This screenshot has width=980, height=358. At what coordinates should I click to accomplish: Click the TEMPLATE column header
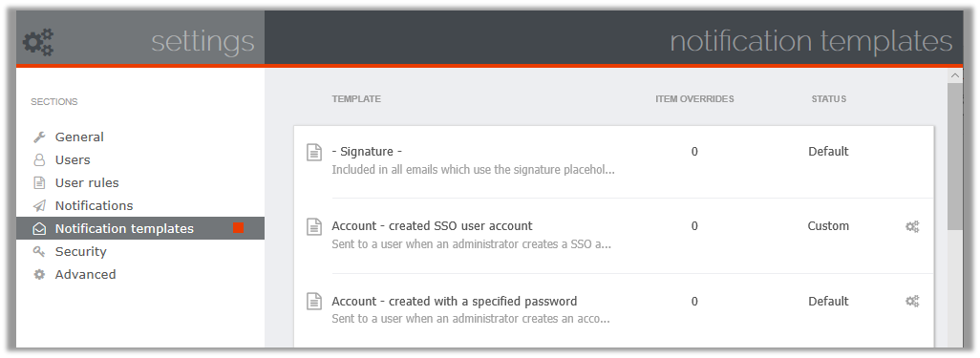click(x=356, y=98)
